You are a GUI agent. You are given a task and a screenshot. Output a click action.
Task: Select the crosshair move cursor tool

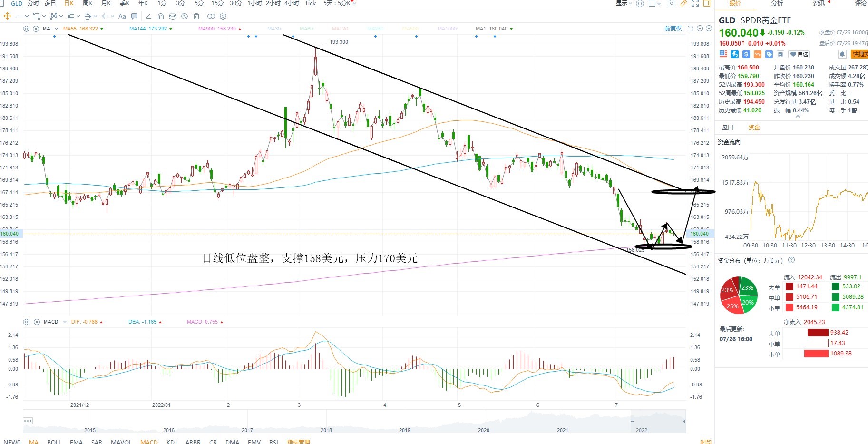pos(7,16)
